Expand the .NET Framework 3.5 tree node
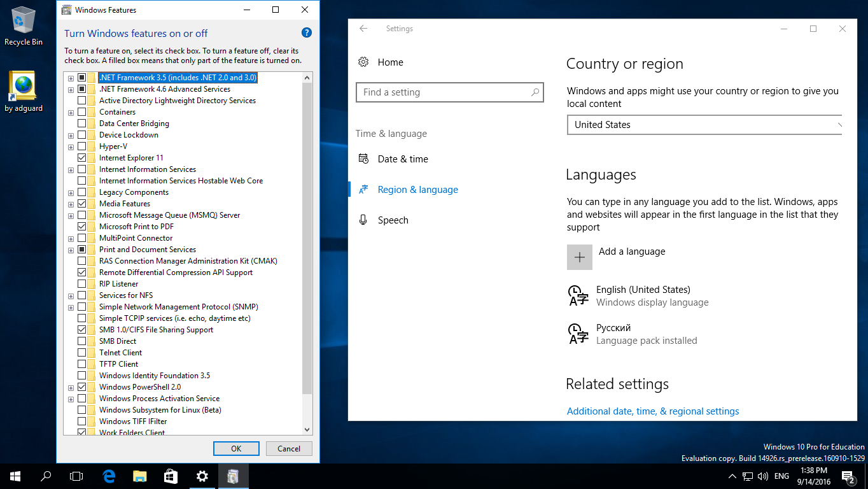 71,78
